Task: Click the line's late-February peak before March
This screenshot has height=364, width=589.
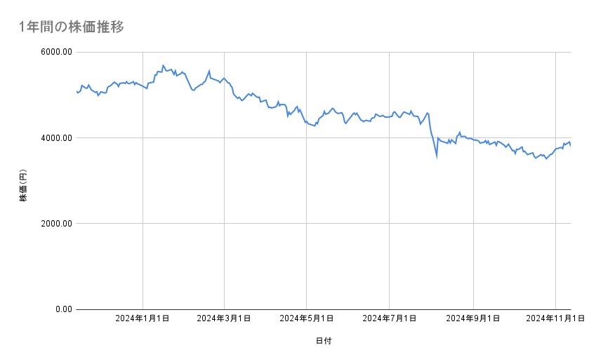Action: click(209, 71)
